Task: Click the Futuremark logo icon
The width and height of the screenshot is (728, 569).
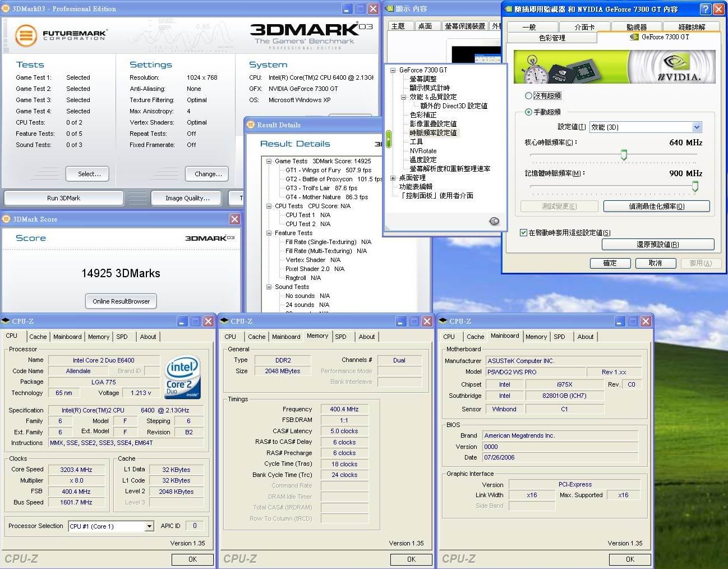Action: pos(26,36)
